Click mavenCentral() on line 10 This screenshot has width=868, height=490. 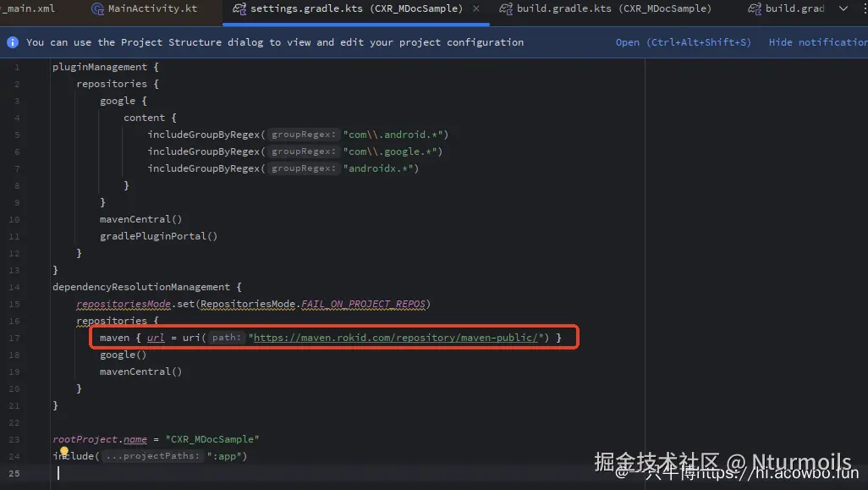click(x=140, y=219)
